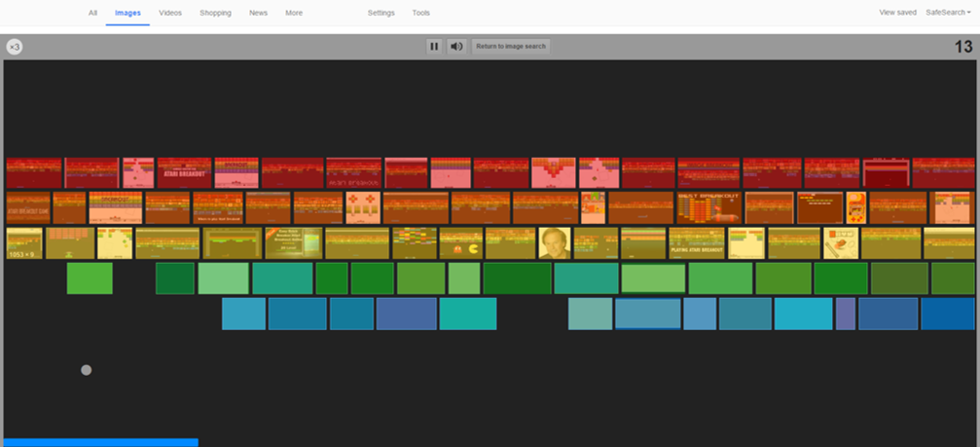This screenshot has height=447, width=980.
Task: Click the ×3 lives counter badge
Action: pos(15,47)
